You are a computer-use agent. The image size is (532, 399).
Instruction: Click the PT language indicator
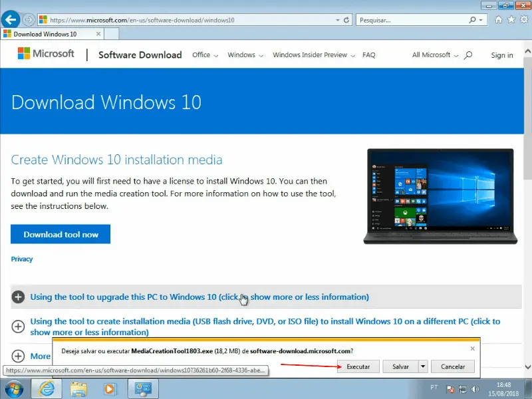(434, 387)
